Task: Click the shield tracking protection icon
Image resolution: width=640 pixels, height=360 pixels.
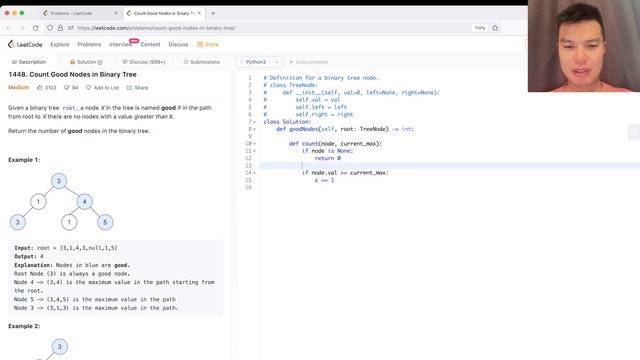Action: 50,28
